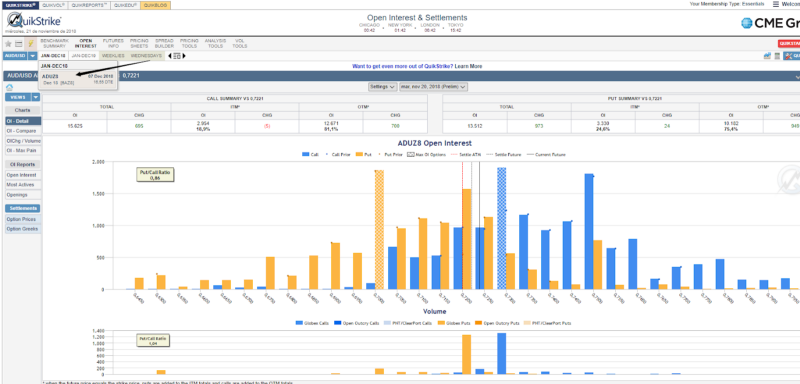Select ADUZ8 expiration in the popup
The height and width of the screenshot is (384, 800).
pos(78,80)
